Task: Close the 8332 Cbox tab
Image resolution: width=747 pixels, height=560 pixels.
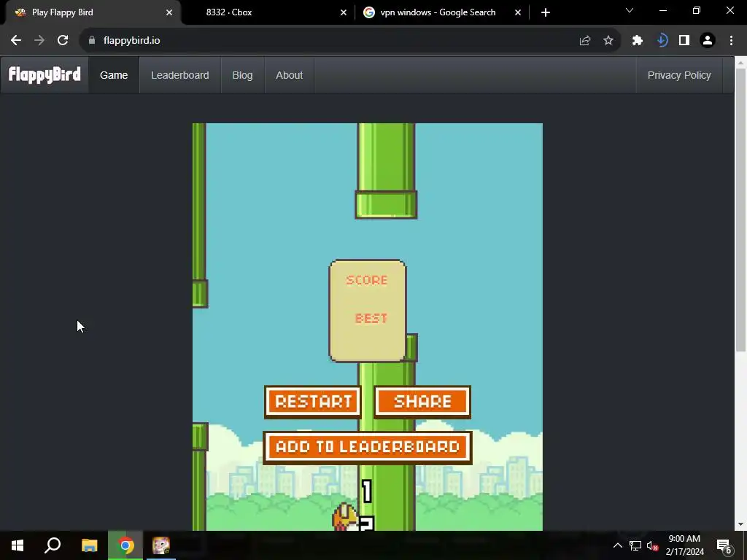Action: click(x=344, y=12)
